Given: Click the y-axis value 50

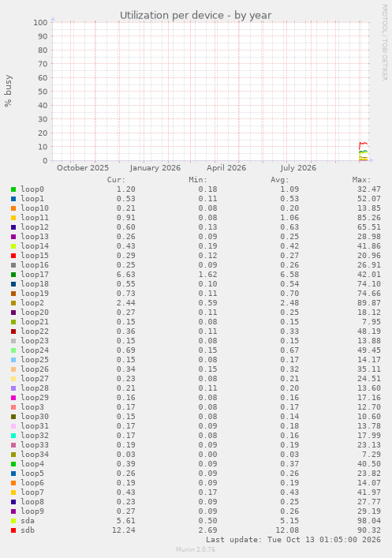Looking at the screenshot, I should (43, 92).
